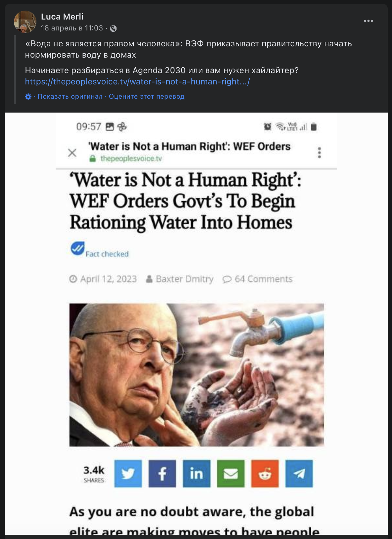The image size is (392, 539).
Task: Click the Fact checked badge
Action: click(x=99, y=250)
